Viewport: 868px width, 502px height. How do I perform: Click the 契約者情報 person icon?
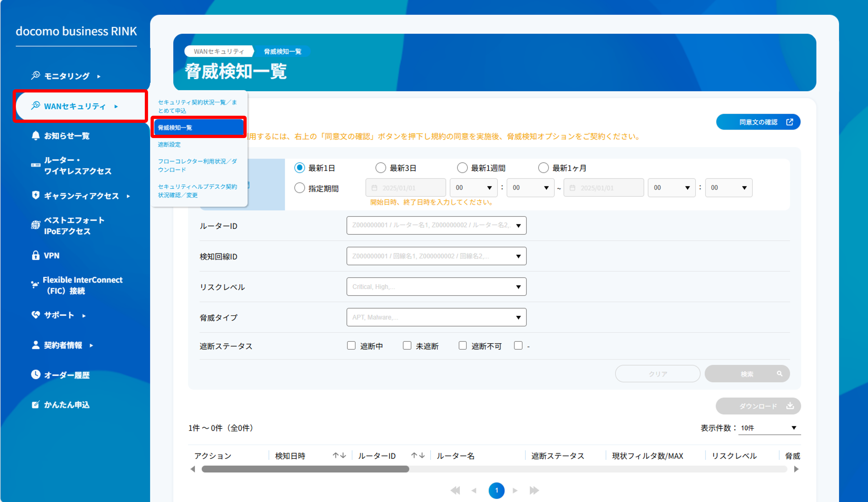(36, 345)
